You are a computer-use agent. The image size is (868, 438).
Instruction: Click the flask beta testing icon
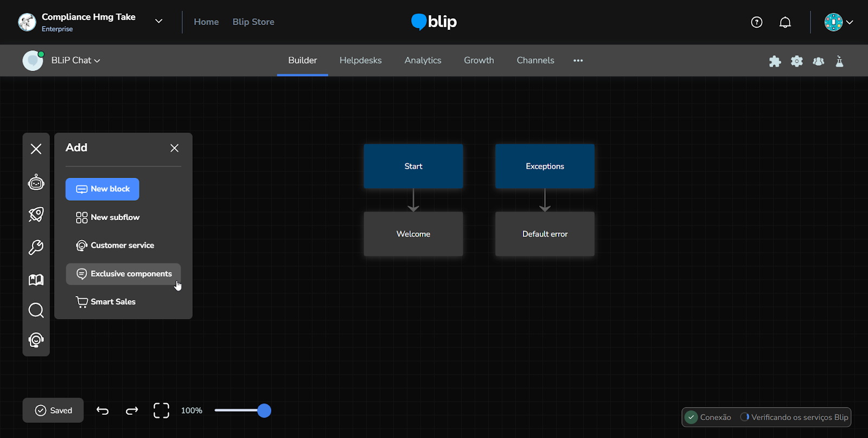(839, 61)
